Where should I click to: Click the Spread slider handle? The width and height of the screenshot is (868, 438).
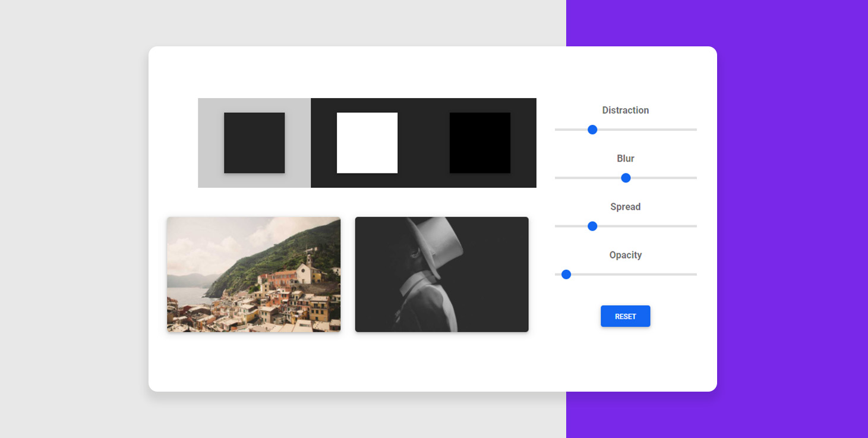[x=592, y=226]
